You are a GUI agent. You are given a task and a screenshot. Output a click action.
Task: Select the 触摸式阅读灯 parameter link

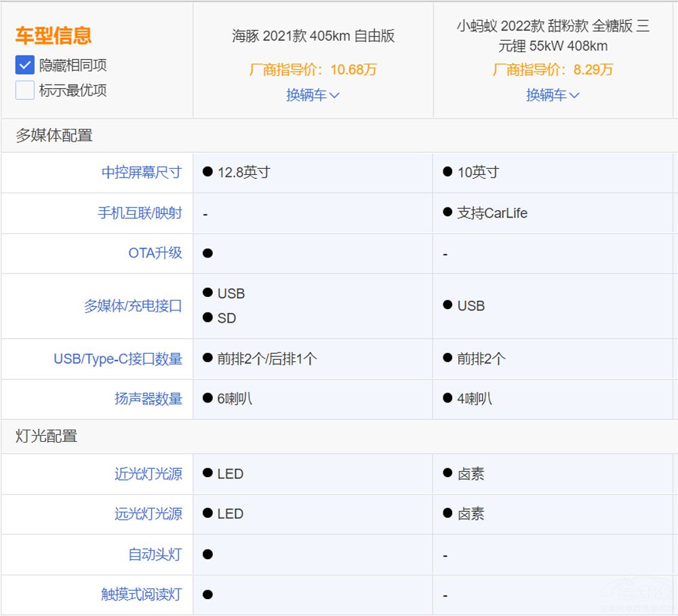pyautogui.click(x=142, y=594)
